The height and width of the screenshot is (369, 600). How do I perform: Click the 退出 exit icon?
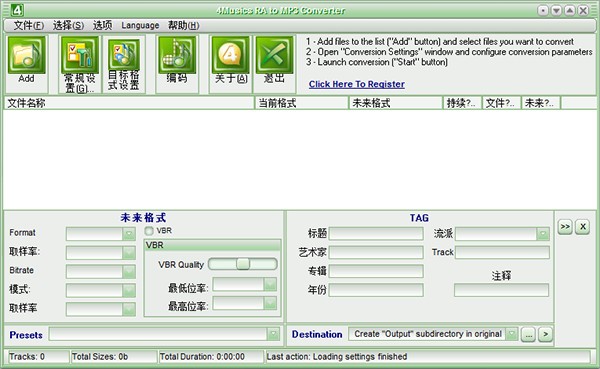click(x=274, y=55)
